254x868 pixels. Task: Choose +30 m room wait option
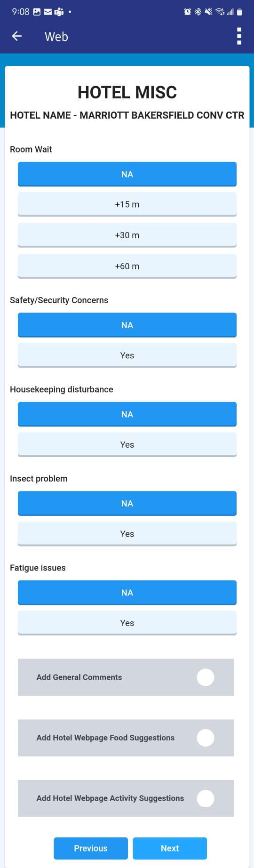point(127,235)
